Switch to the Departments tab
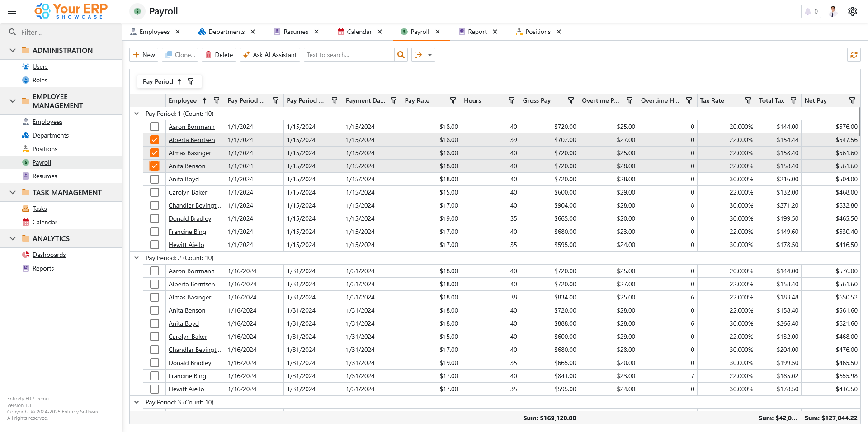868x432 pixels. point(226,32)
